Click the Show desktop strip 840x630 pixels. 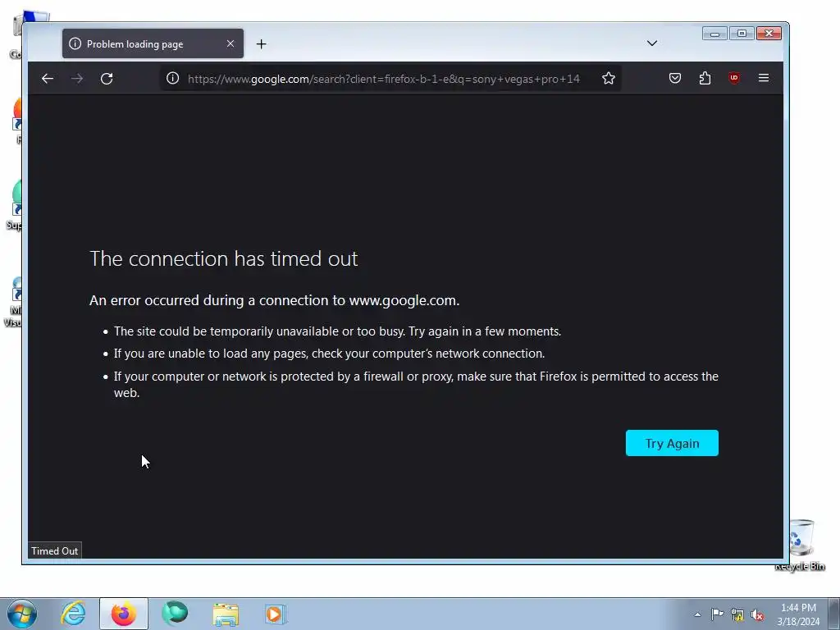834,614
